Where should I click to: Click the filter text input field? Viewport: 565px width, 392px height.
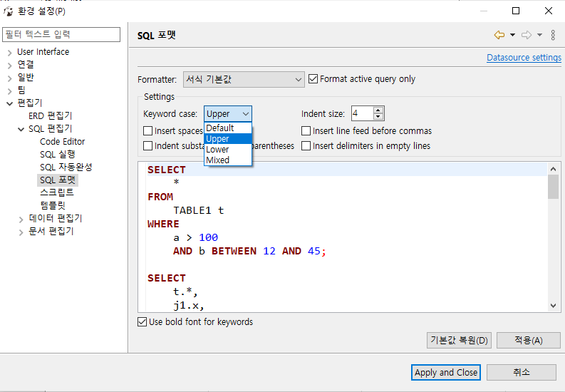pos(61,34)
